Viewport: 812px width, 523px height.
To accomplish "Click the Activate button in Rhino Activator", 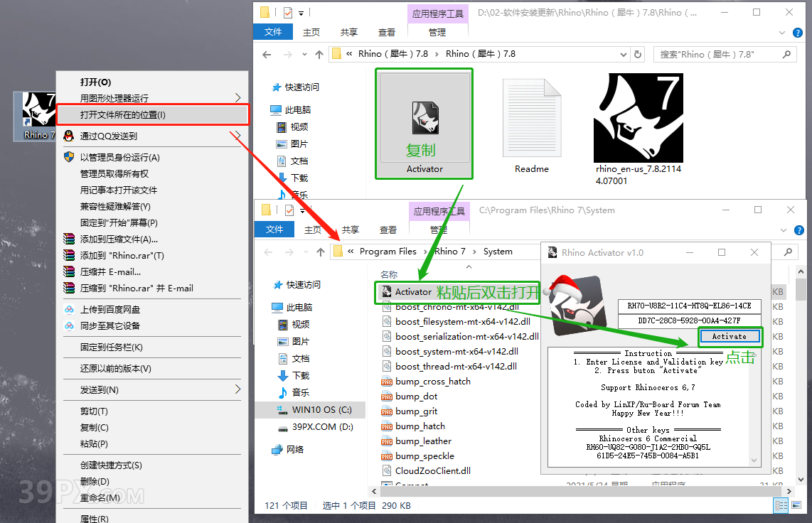I will click(729, 336).
